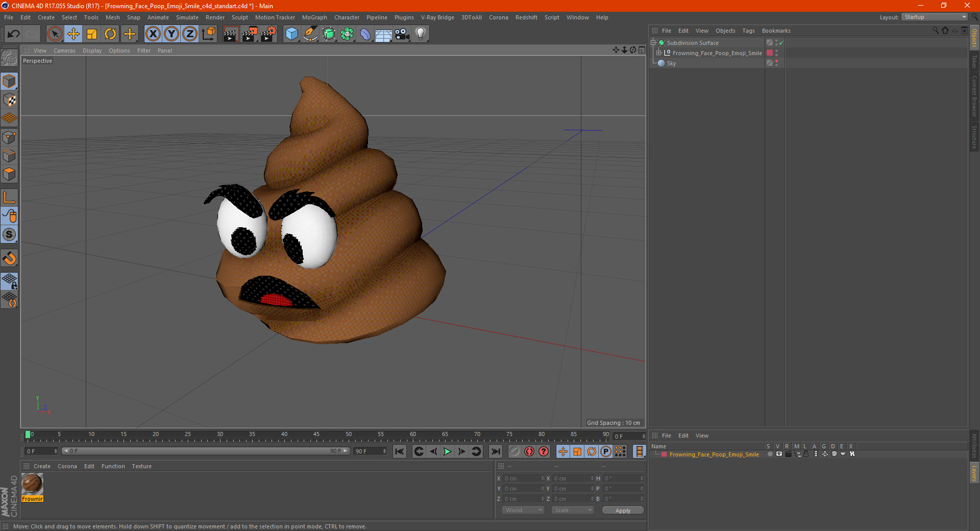The height and width of the screenshot is (531, 980).
Task: Enable axis modification mode
Action: point(9,198)
